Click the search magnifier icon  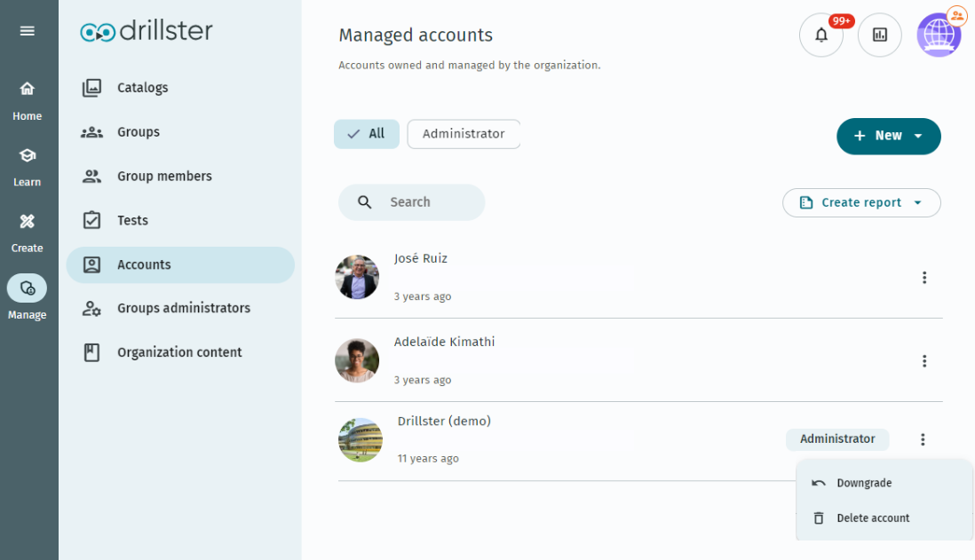coord(365,202)
